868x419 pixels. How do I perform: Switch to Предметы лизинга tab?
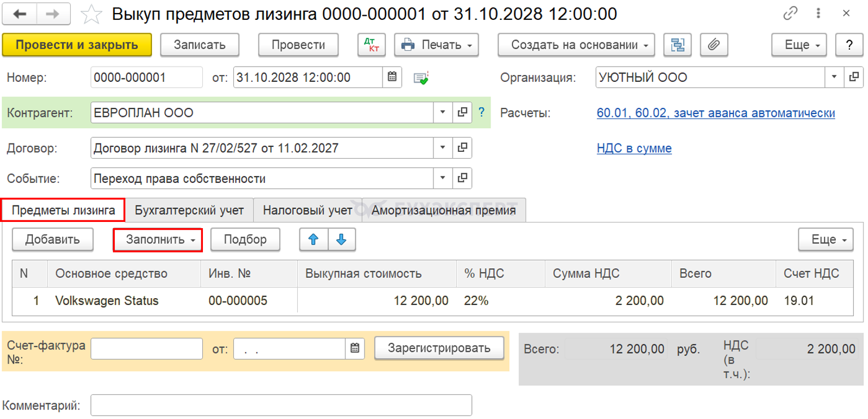63,211
